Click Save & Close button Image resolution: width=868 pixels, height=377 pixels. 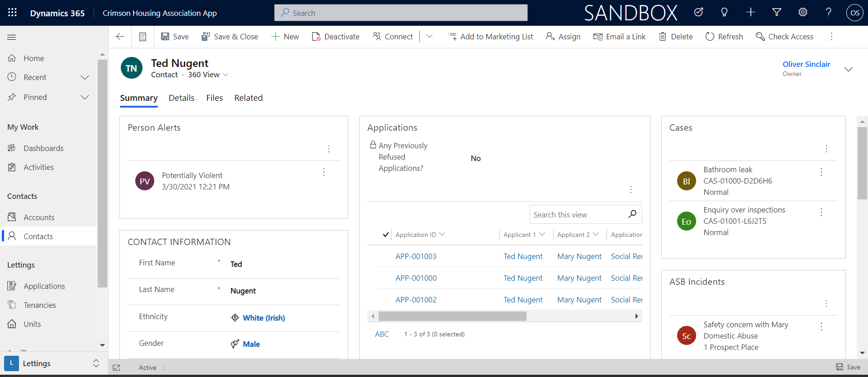click(230, 37)
